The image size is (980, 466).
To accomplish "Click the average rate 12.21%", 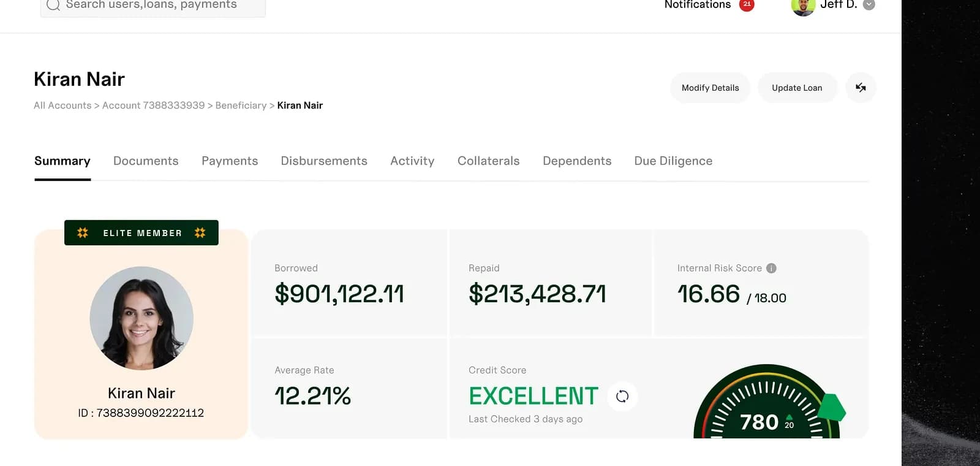I will tap(312, 396).
